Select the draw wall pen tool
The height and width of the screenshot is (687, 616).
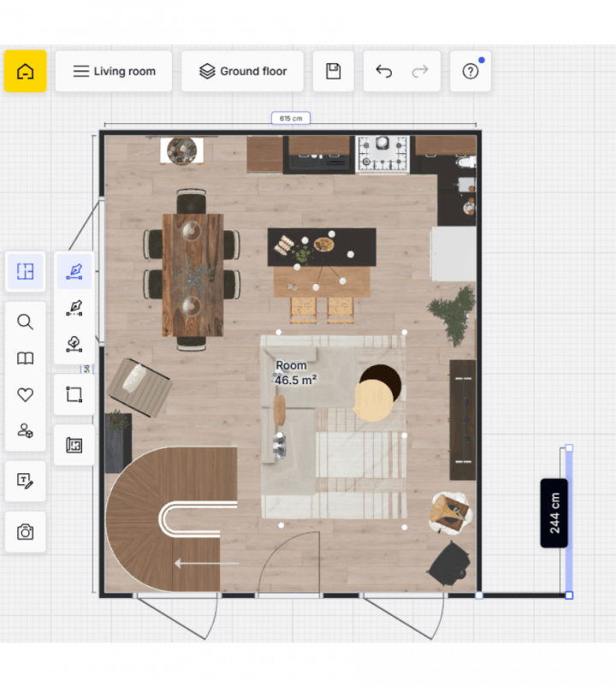tap(74, 271)
